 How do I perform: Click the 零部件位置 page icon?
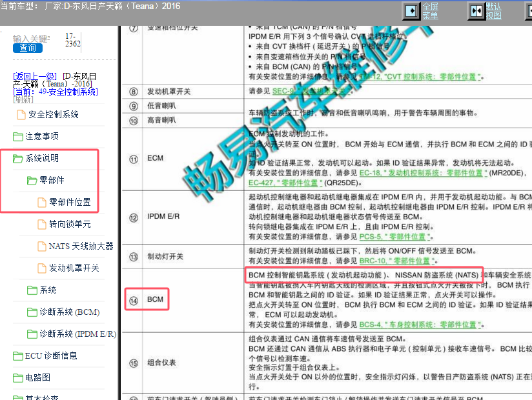tap(42, 203)
